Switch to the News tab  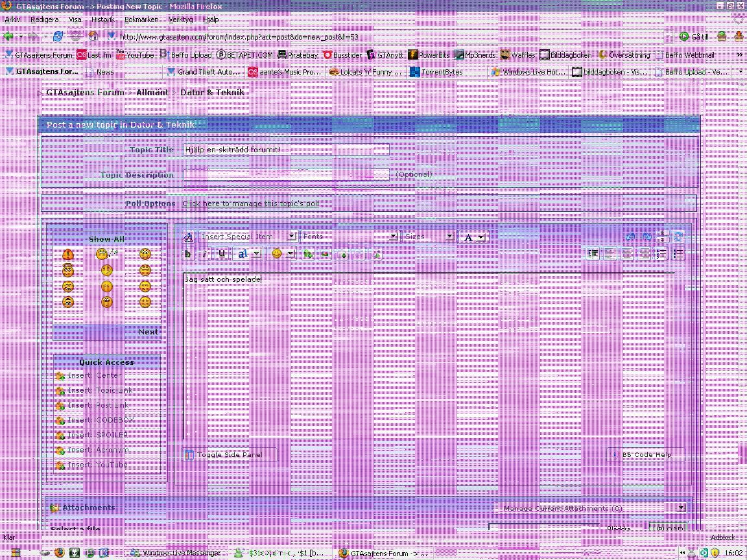point(123,72)
